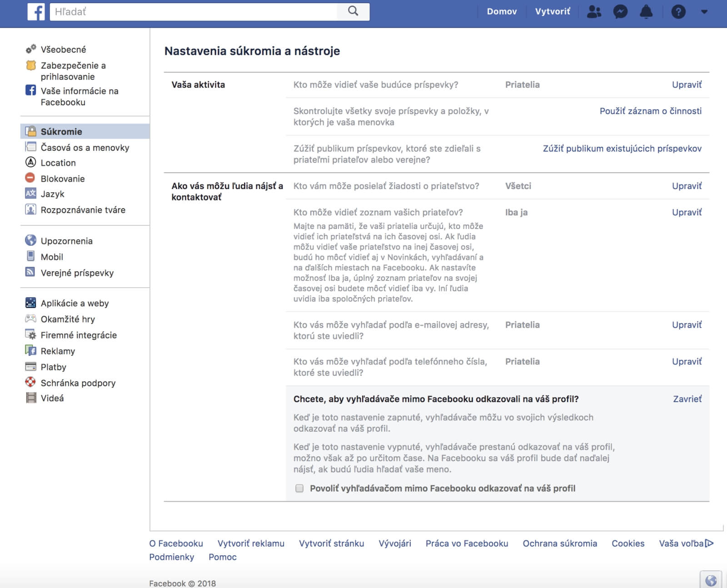Image resolution: width=727 pixels, height=588 pixels.
Task: Click Zavrieť to close search engine setting
Action: [687, 399]
